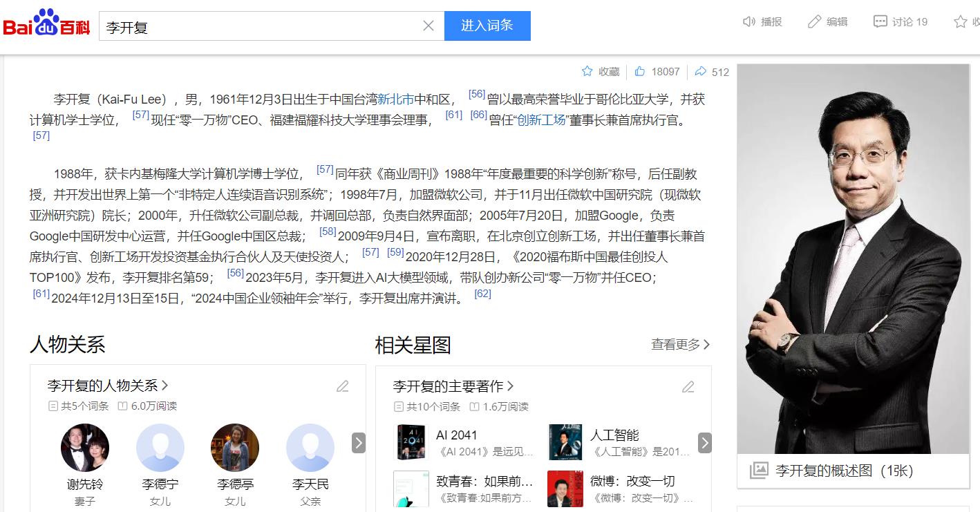Open 微博:改变一切 book cover
The width and height of the screenshot is (980, 512).
point(565,489)
